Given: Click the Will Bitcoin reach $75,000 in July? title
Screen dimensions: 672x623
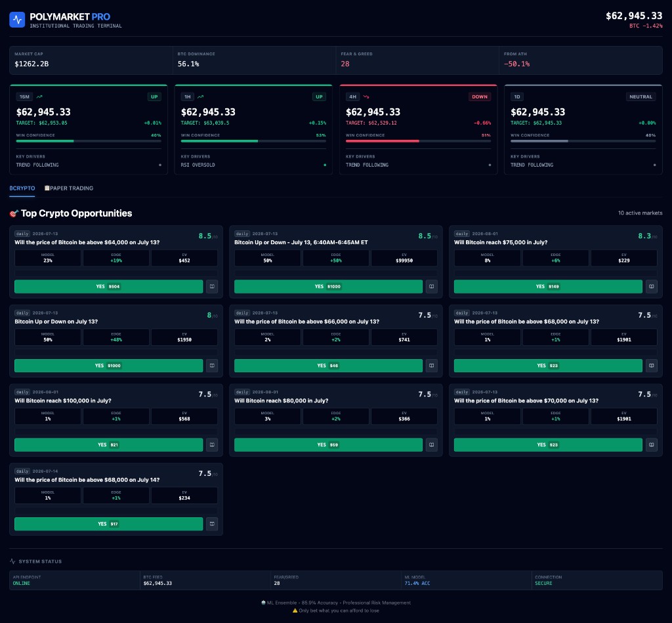Looking at the screenshot, I should (x=501, y=242).
